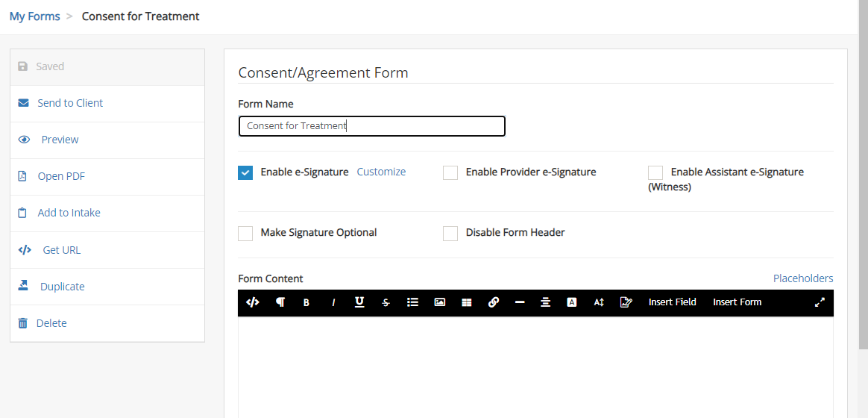The width and height of the screenshot is (868, 418).
Task: Insert an image via editor toolbar
Action: 439,302
